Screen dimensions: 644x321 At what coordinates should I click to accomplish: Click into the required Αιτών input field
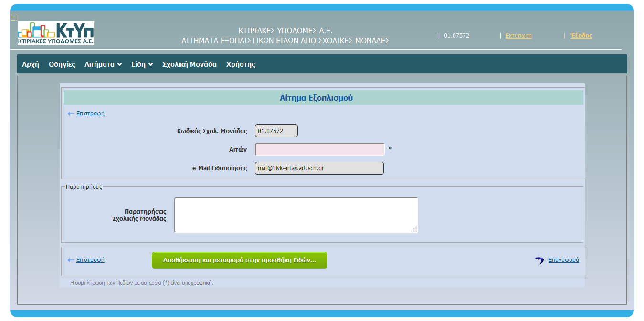point(320,149)
